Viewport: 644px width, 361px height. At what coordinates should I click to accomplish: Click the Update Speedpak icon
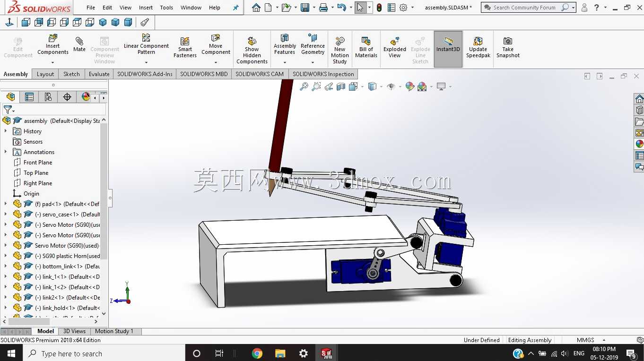pyautogui.click(x=478, y=41)
